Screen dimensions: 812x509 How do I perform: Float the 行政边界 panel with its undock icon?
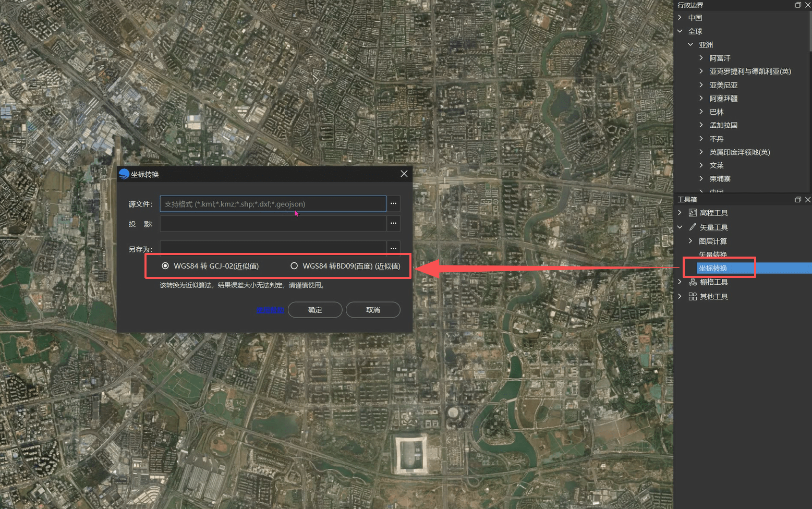pos(798,5)
